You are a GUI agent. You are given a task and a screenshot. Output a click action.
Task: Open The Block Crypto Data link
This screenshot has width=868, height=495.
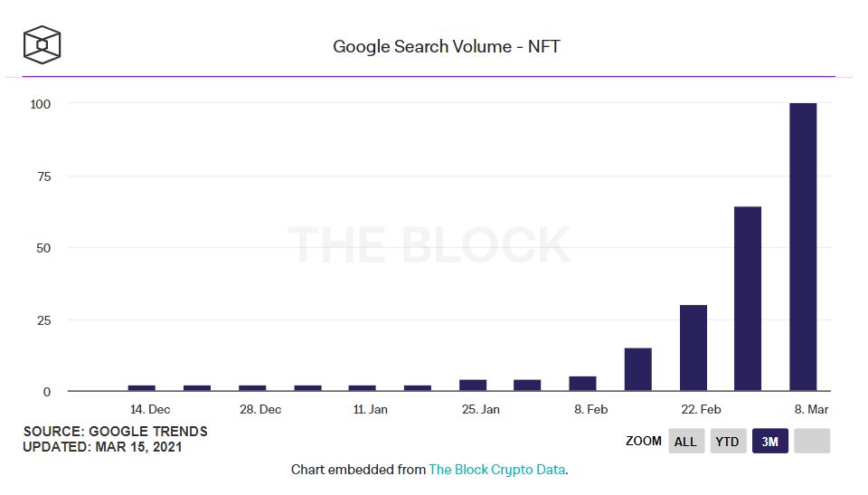coord(497,470)
